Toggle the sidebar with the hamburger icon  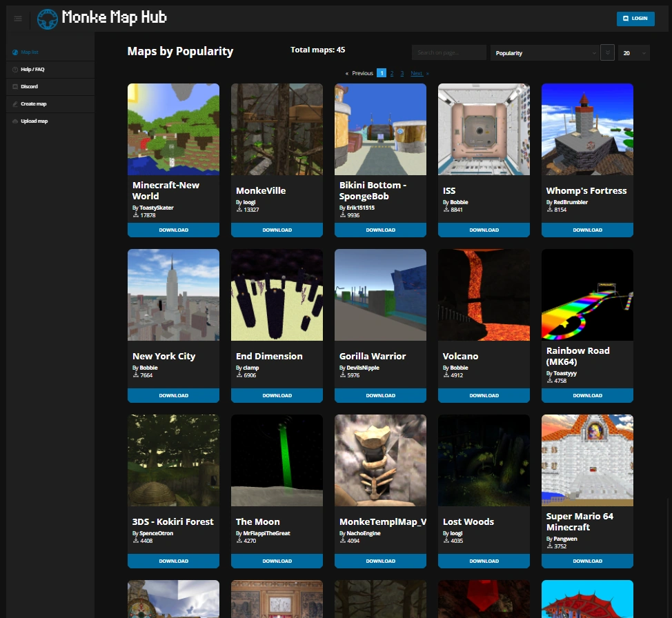18,19
